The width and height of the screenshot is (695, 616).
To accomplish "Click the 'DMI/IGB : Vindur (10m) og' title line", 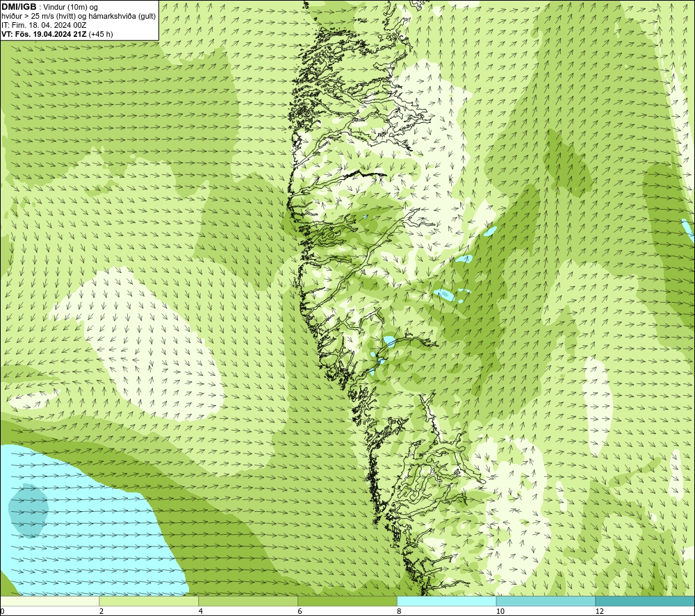I will click(49, 7).
